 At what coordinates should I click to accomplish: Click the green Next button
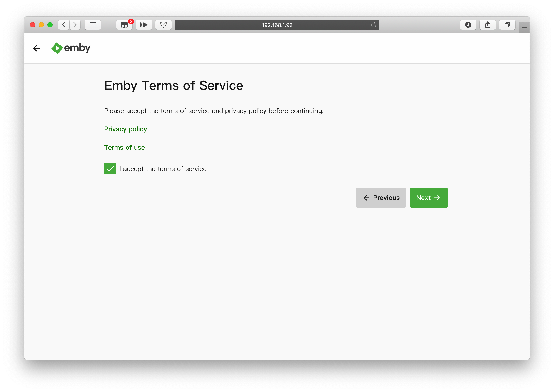click(x=429, y=198)
